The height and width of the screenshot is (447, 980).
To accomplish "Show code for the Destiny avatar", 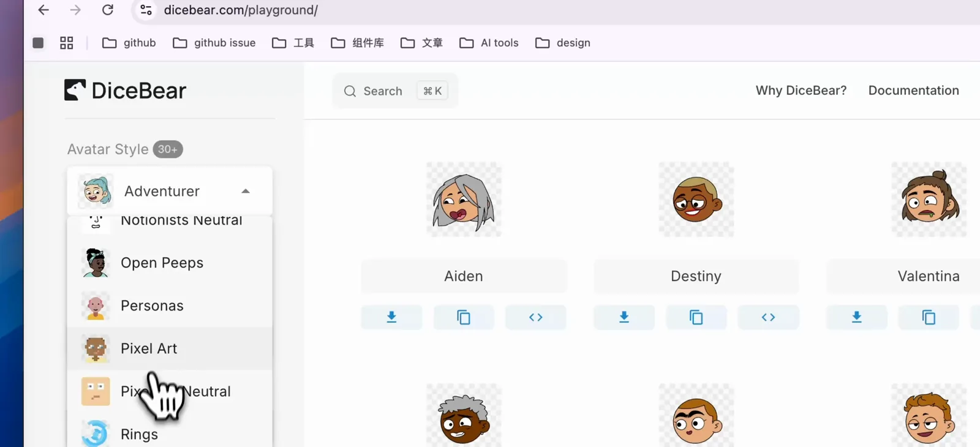I will point(769,317).
